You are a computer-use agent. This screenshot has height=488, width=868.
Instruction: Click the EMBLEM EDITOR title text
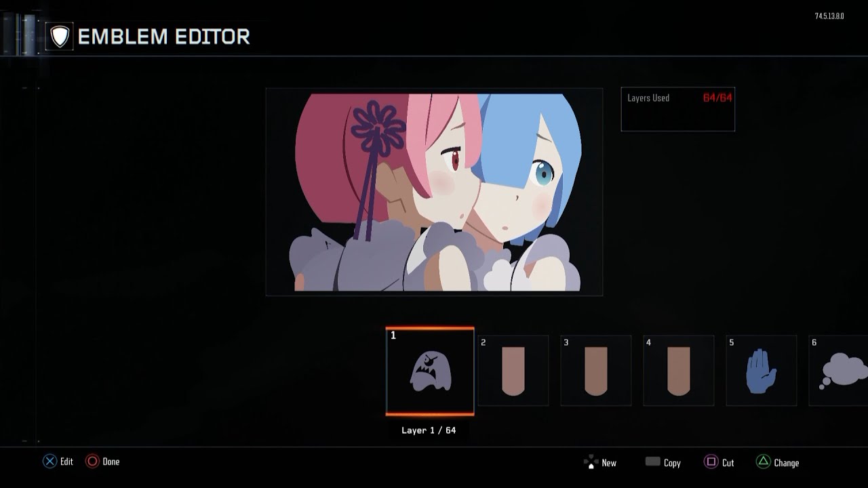pos(164,37)
